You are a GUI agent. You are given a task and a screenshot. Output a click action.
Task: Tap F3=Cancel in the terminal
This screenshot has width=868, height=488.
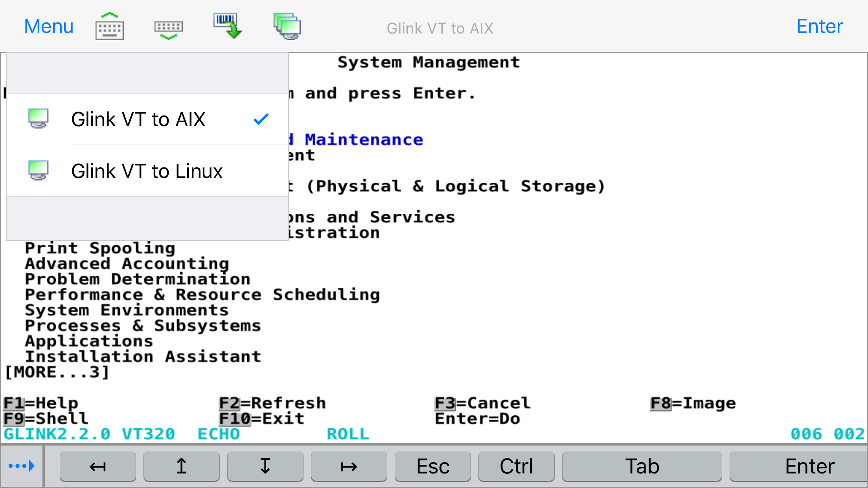point(482,403)
